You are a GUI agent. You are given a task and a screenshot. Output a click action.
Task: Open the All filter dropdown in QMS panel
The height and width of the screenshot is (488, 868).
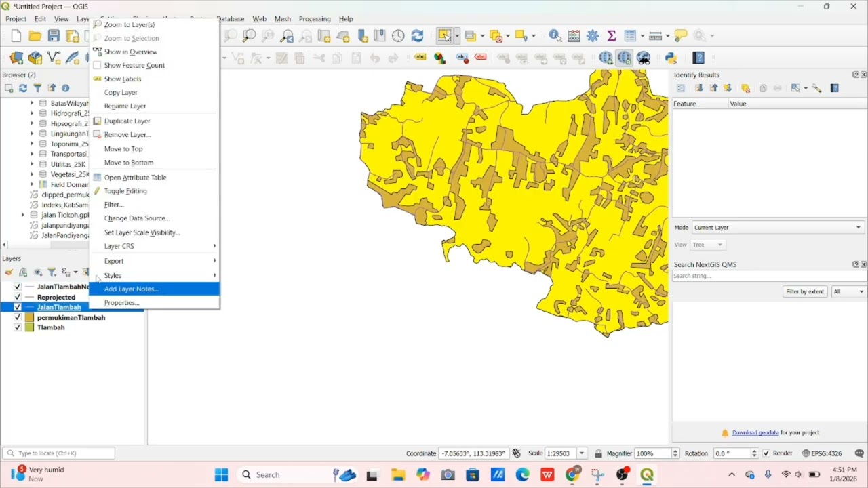coord(848,291)
